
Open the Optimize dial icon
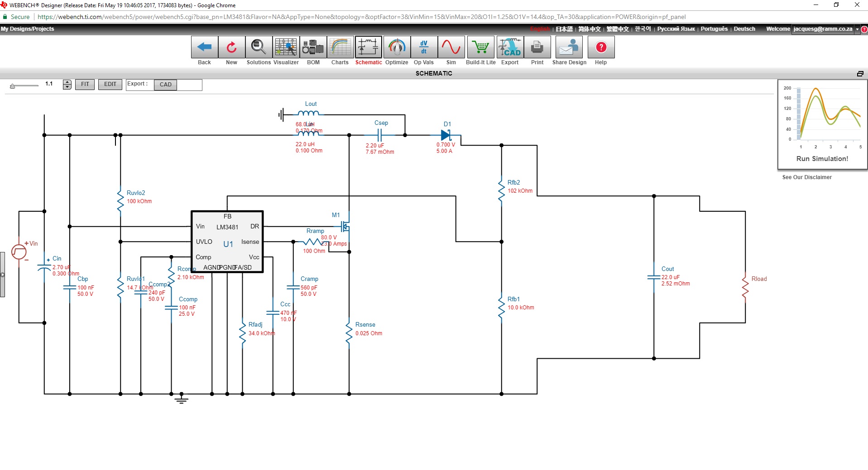(397, 47)
